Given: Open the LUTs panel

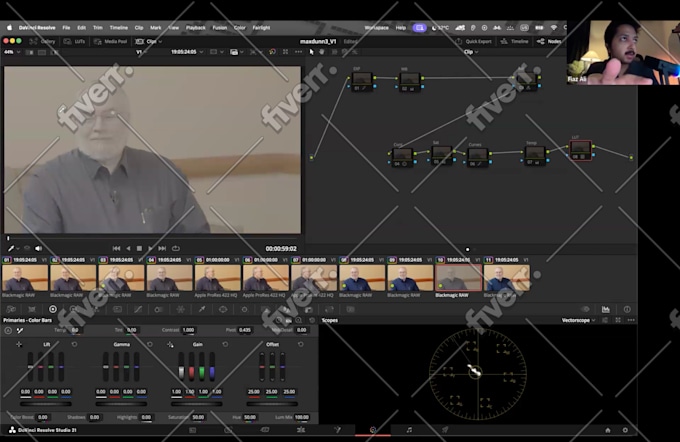Looking at the screenshot, I should click(x=75, y=41).
